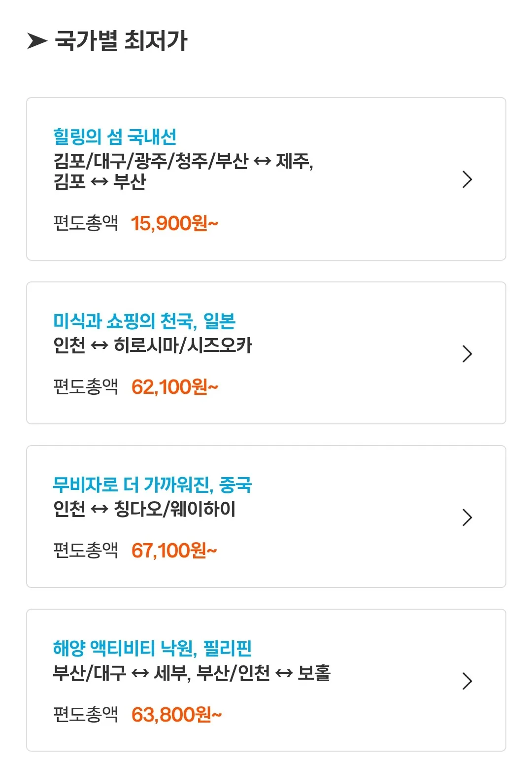Click route 인천 ↔ 히로시마/시즈오카
This screenshot has width=532, height=761.
coord(153,345)
